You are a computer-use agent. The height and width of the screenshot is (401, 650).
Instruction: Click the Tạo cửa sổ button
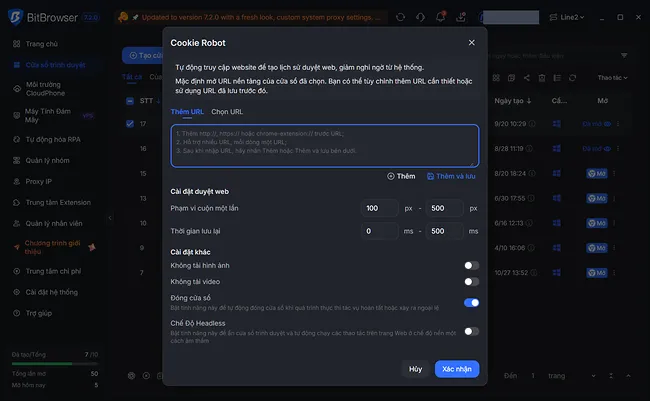(142, 56)
